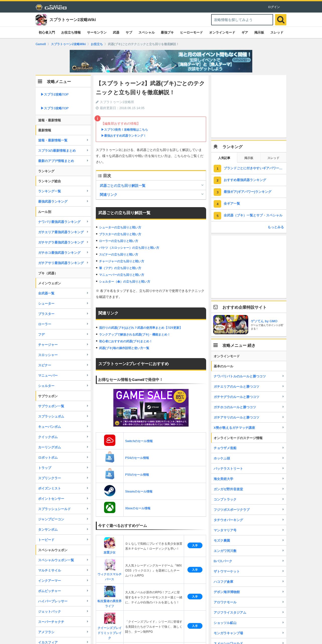Click the medal icon beside ランキング heading
The width and height of the screenshot is (322, 644).
[x=216, y=147]
